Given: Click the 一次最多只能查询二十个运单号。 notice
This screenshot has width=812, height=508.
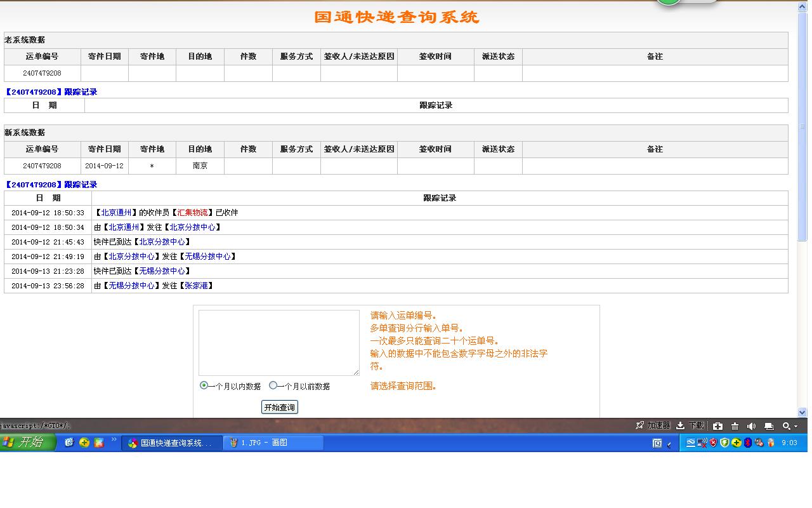Looking at the screenshot, I should [x=435, y=341].
